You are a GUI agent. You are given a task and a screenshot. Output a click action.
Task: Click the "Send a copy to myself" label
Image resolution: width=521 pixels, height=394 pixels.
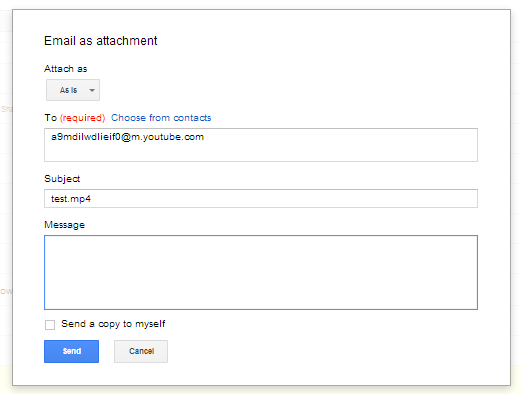(113, 324)
